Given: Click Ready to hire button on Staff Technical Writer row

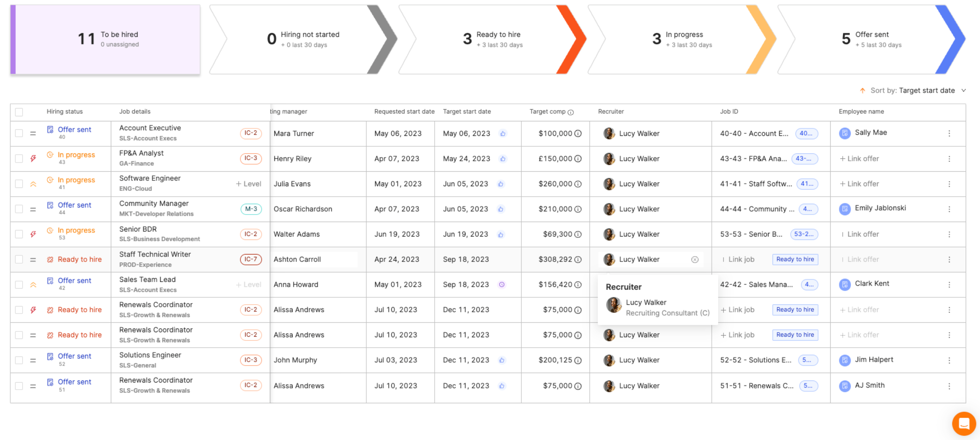Looking at the screenshot, I should (x=795, y=259).
